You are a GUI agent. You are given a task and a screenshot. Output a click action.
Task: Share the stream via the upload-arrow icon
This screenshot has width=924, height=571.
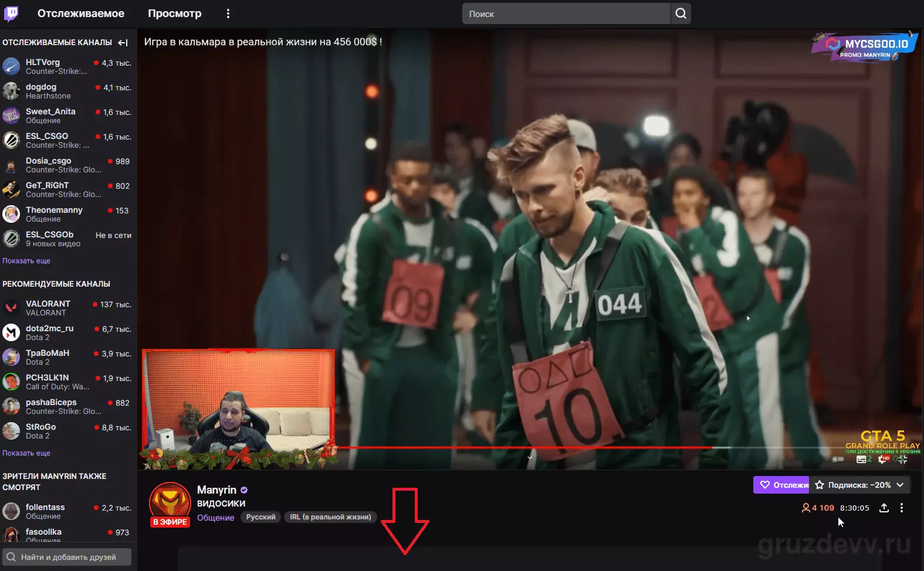click(x=884, y=508)
